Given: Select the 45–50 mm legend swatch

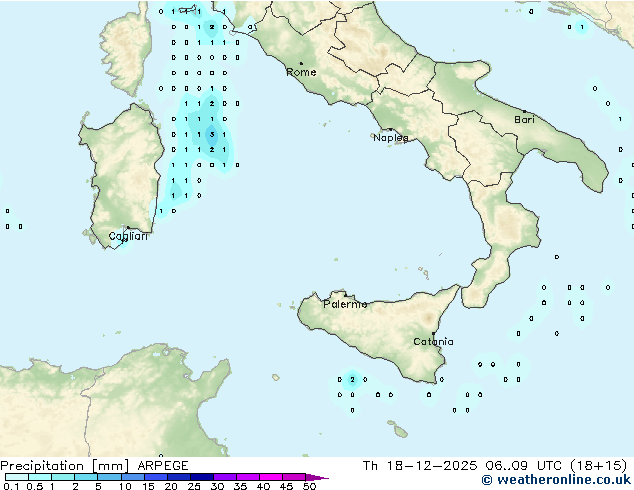Looking at the screenshot, I should tap(294, 477).
